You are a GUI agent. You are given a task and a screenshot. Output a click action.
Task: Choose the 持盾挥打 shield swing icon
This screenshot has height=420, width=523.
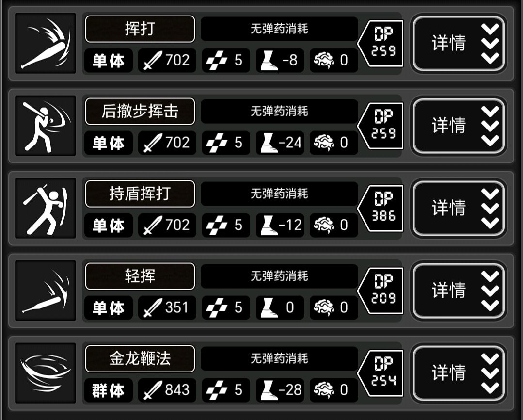pos(46,209)
